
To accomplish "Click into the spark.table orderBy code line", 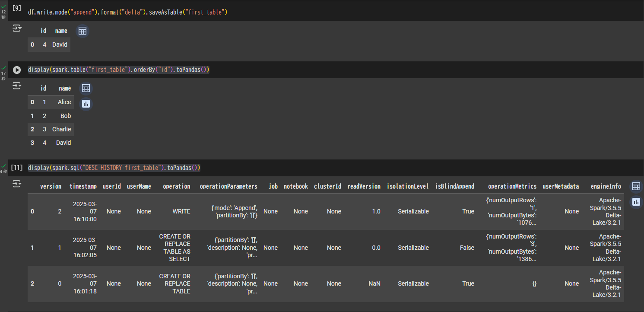I will [x=119, y=70].
